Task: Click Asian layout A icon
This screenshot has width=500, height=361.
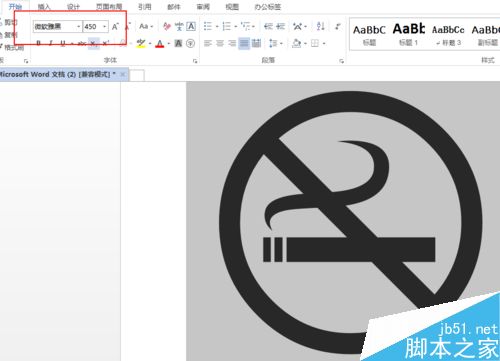Action: pos(297,26)
